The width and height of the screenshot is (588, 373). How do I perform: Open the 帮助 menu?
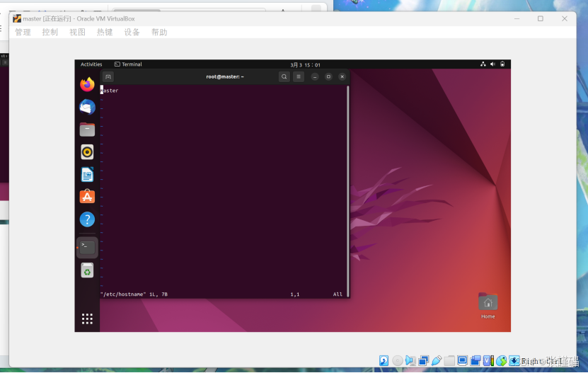click(x=159, y=33)
